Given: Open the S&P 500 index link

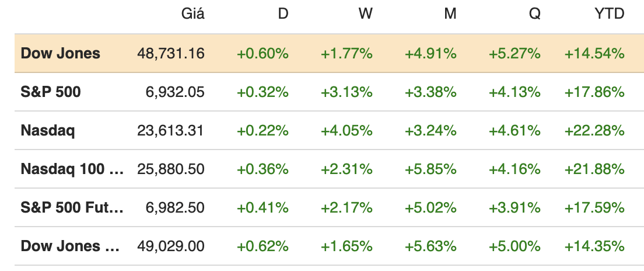Looking at the screenshot, I should point(51,92).
